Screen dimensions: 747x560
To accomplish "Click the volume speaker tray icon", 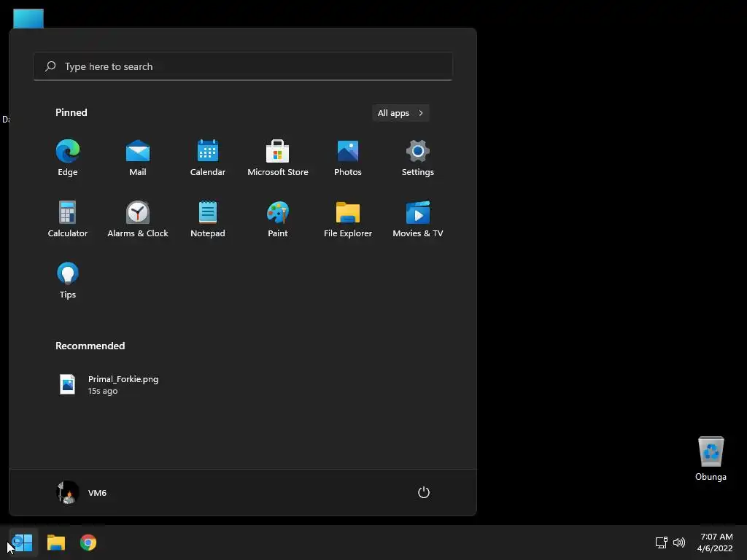I will (x=679, y=542).
